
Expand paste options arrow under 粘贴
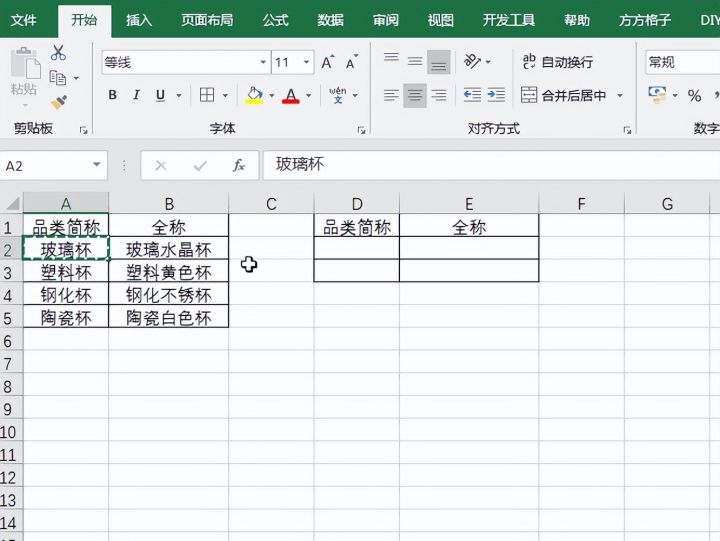tap(25, 105)
